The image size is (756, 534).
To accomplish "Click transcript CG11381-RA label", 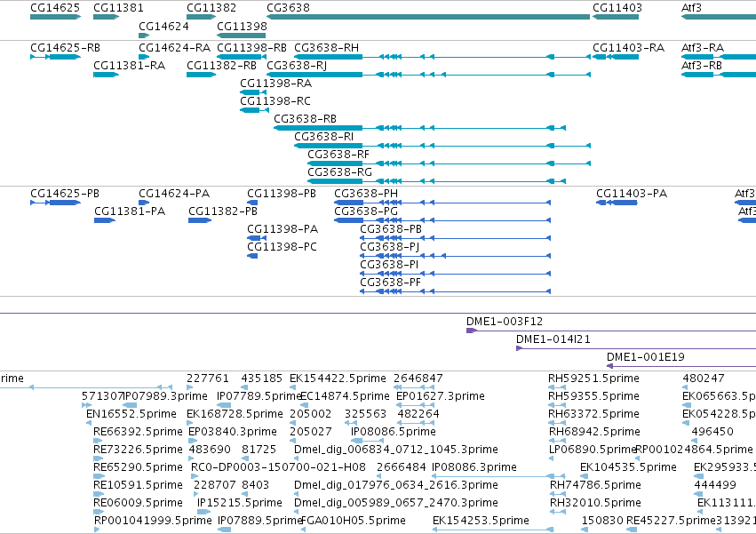I will click(129, 66).
